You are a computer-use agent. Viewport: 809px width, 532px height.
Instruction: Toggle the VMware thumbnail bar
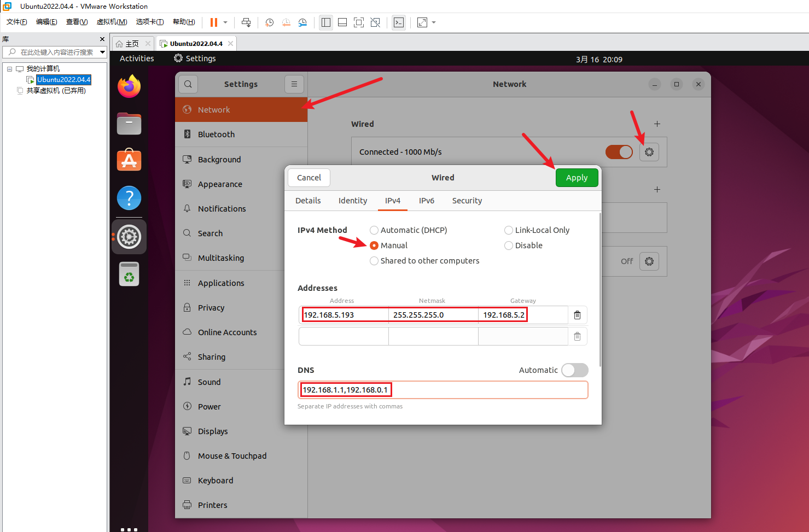point(342,22)
